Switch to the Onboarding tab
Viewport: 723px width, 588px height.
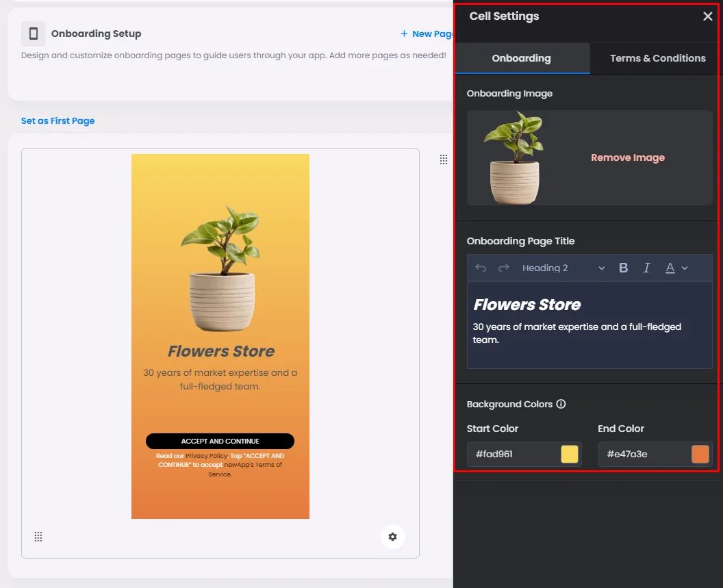(522, 58)
